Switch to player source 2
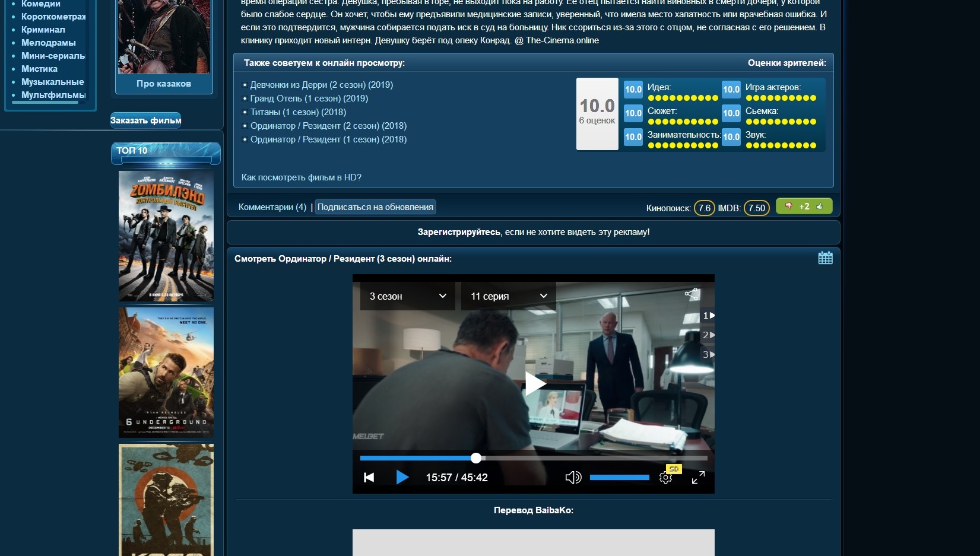 [708, 335]
